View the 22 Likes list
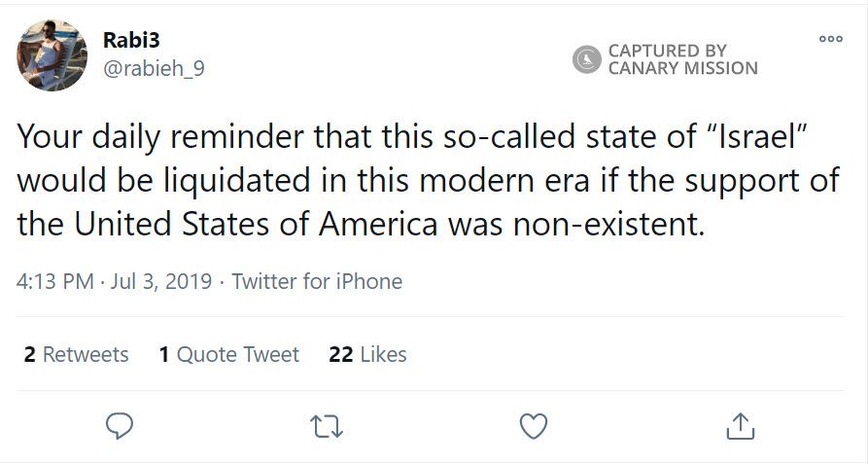This screenshot has height=464, width=868. click(368, 354)
